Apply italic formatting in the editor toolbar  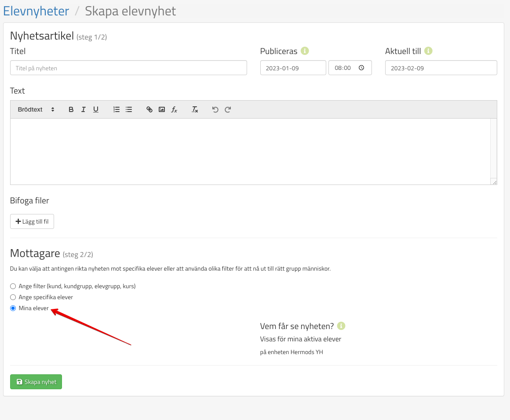pyautogui.click(x=84, y=109)
